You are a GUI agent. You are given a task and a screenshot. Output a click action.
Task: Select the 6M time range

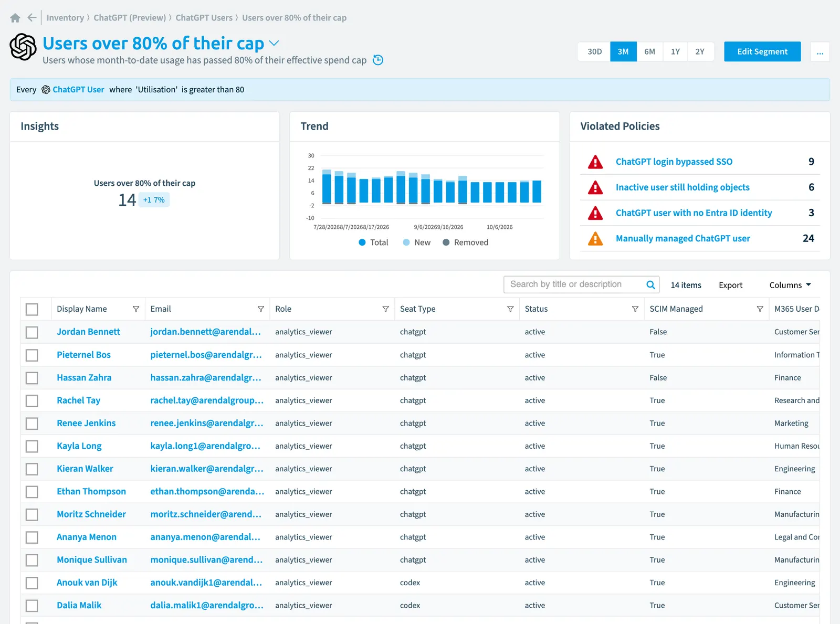point(649,51)
